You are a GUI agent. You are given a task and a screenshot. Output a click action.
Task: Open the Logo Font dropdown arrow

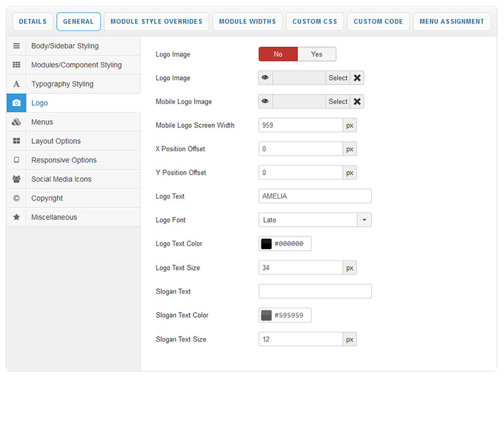(x=364, y=220)
